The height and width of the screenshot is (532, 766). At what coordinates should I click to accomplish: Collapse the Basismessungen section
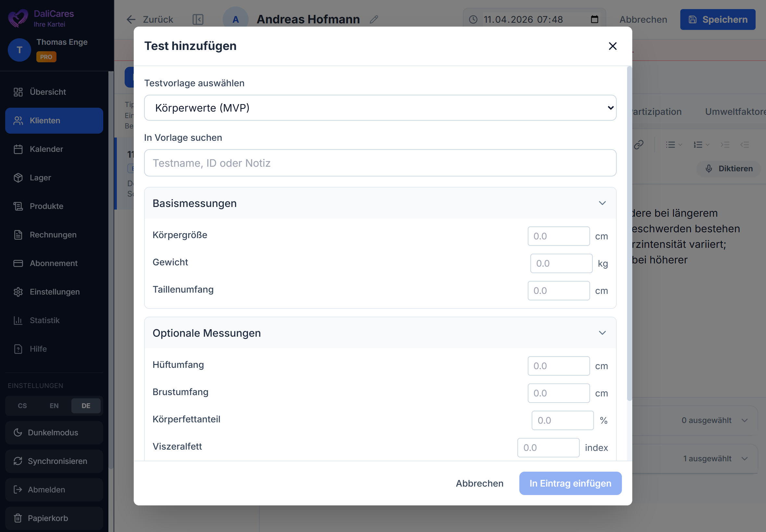pyautogui.click(x=602, y=203)
